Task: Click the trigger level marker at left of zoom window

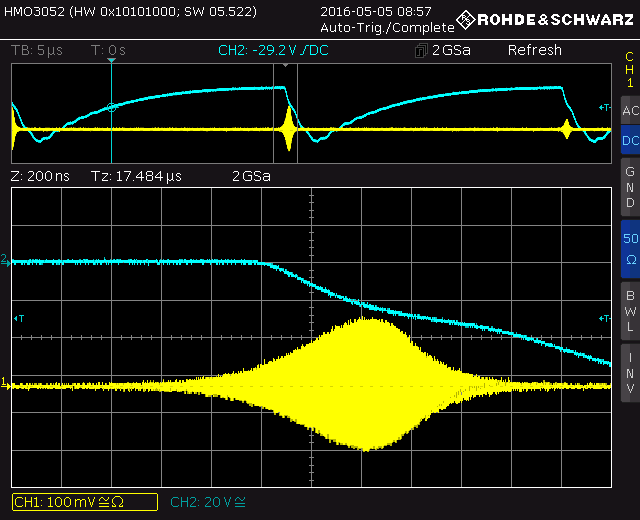Action: click(17, 318)
